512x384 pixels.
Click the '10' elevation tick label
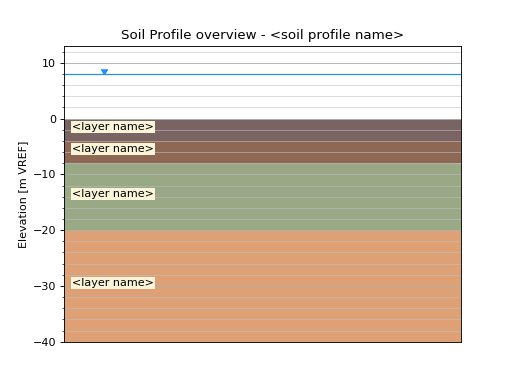pyautogui.click(x=48, y=63)
